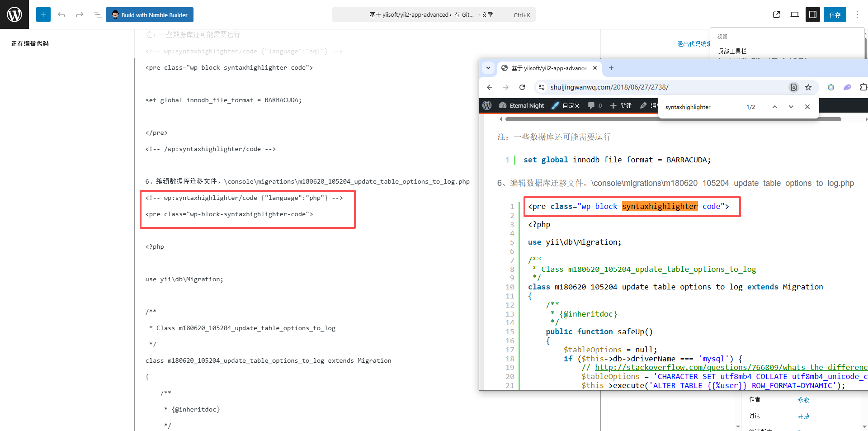Open the block inserter plus button
Image resolution: width=868 pixels, height=431 pixels.
tap(43, 14)
